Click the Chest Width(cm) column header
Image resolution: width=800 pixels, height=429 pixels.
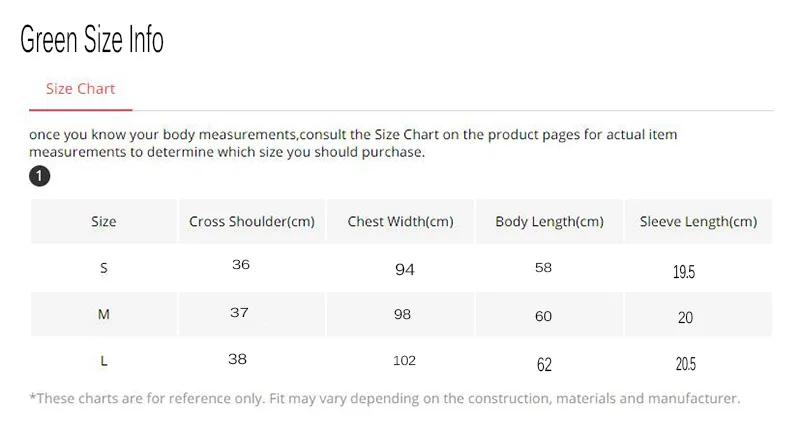(x=400, y=222)
